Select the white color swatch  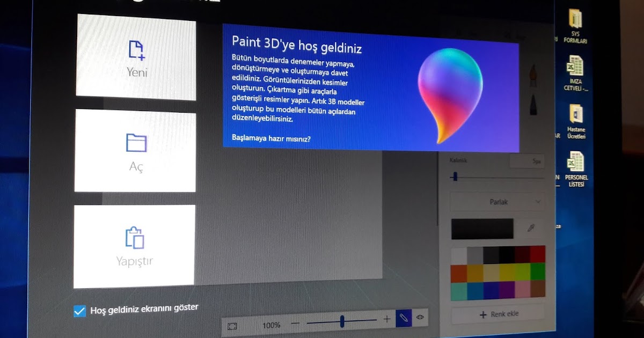(459, 256)
